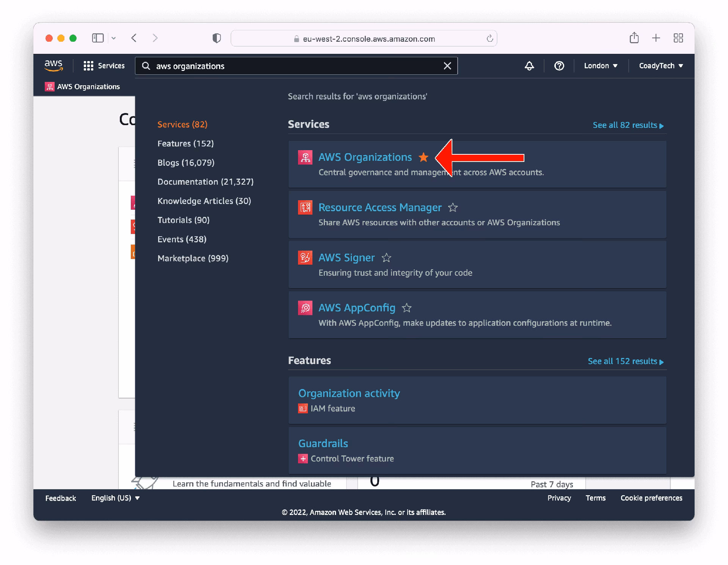Open Cookie preferences
Image resolution: width=728 pixels, height=565 pixels.
[x=651, y=498]
